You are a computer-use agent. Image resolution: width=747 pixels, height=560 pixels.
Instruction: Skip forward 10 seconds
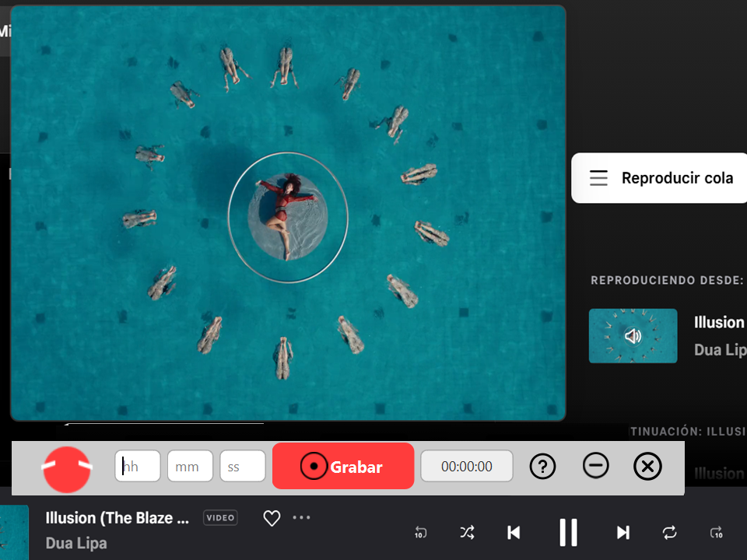[x=716, y=533]
